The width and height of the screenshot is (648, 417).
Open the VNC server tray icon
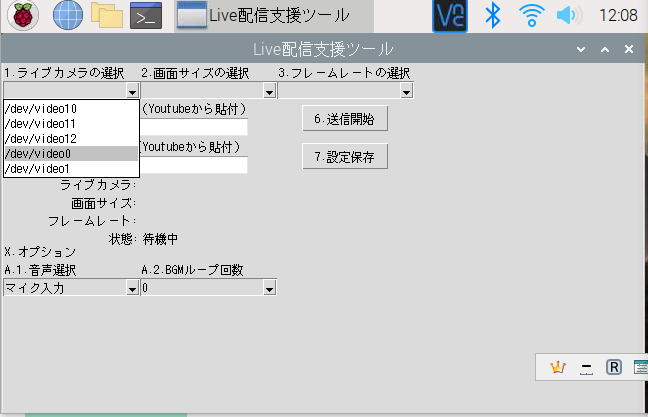[450, 16]
